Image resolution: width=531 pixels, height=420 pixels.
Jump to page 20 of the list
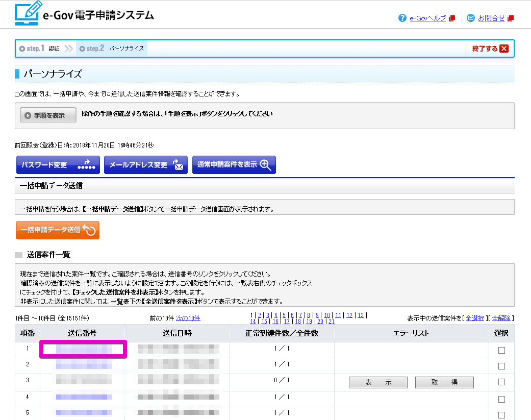pyautogui.click(x=320, y=322)
